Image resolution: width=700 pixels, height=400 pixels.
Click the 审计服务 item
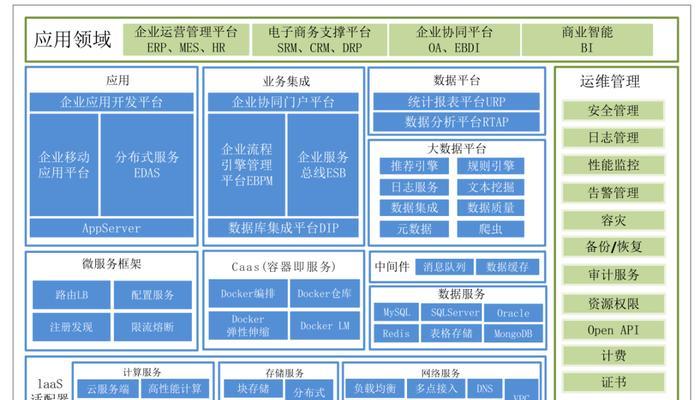[x=613, y=275]
